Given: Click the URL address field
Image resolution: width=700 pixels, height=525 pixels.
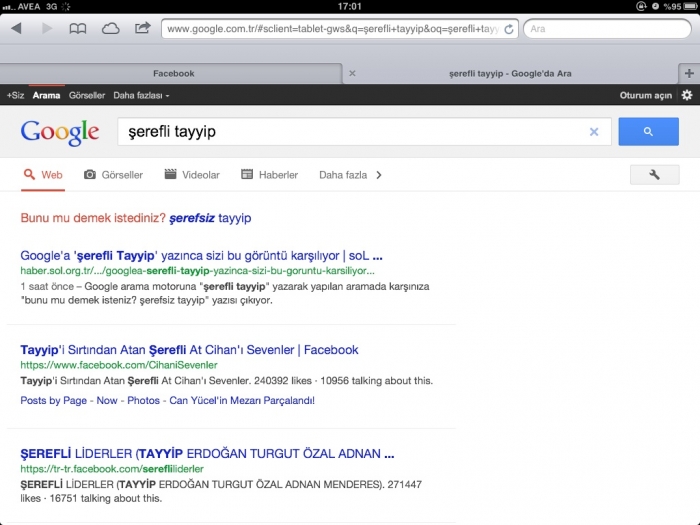Looking at the screenshot, I should [339, 29].
